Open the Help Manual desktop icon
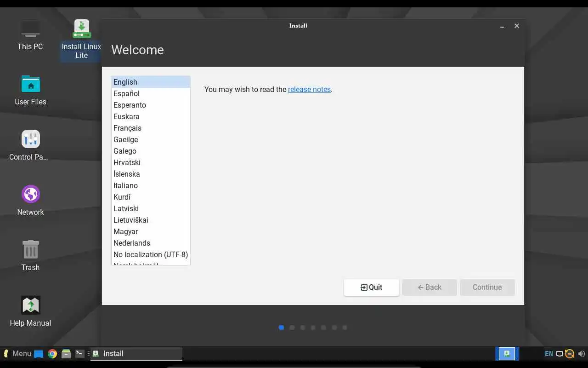Screen dimensions: 588x368 point(30,311)
